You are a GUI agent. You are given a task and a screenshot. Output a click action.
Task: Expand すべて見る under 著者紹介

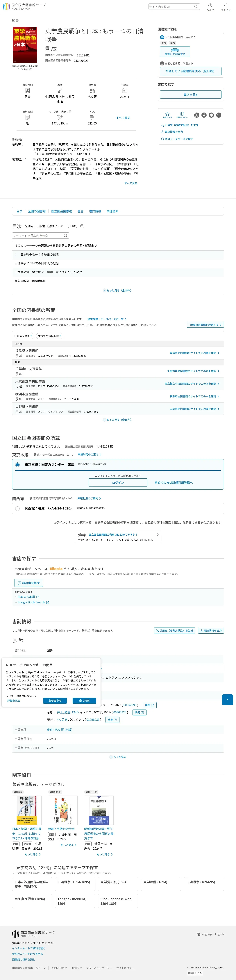[x=131, y=183]
